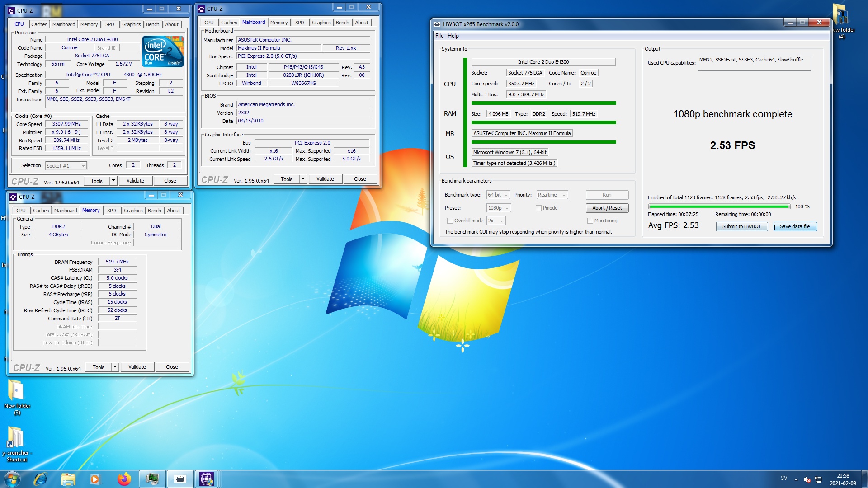Switch to CPU-Z taskbar icon
The height and width of the screenshot is (488, 868).
[x=207, y=479]
